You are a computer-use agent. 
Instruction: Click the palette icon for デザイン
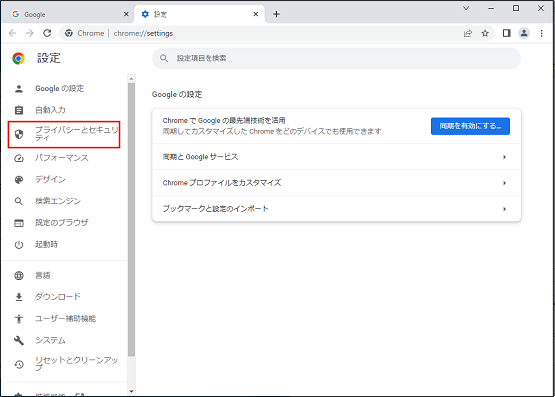click(x=19, y=179)
